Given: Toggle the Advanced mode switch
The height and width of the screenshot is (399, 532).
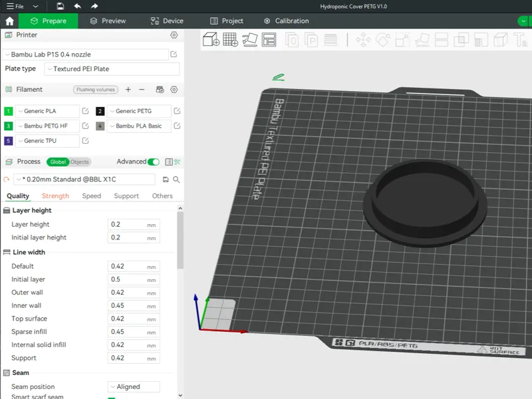Looking at the screenshot, I should click(154, 162).
